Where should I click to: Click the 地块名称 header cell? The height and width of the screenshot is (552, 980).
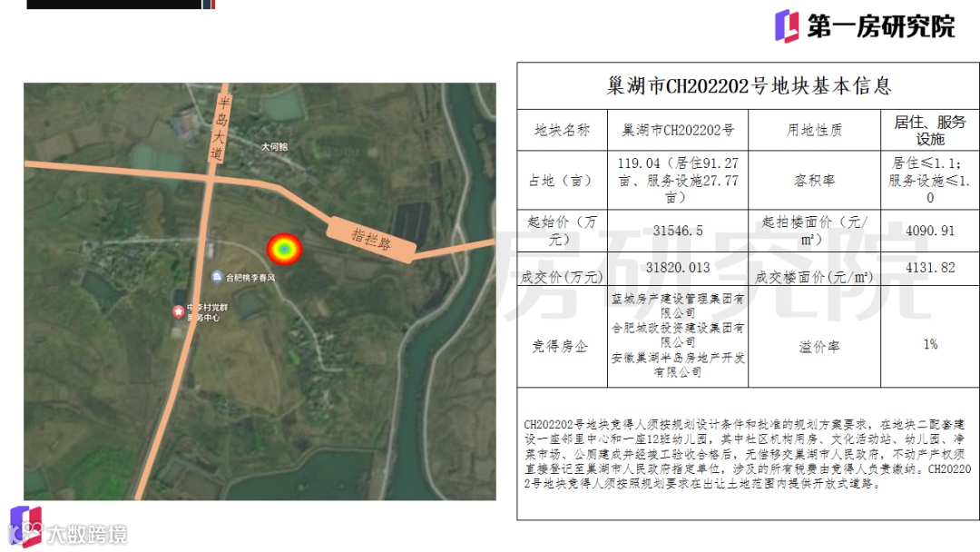562,130
